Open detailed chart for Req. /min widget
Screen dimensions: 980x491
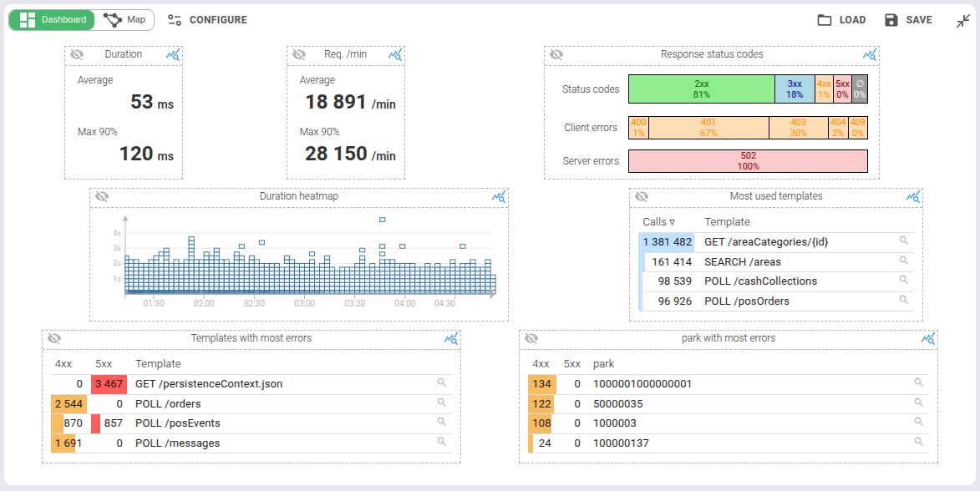click(395, 55)
